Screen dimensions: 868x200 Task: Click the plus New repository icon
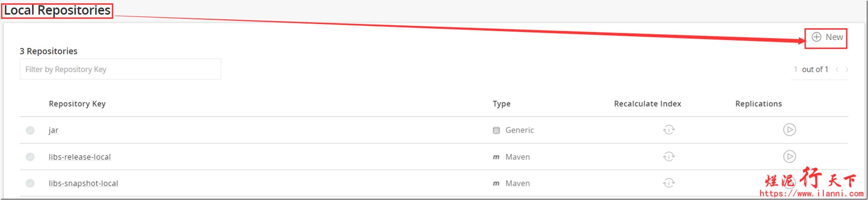click(816, 37)
